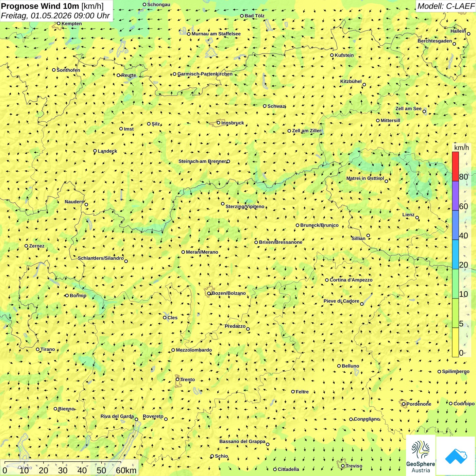The width and height of the screenshot is (476, 476).
Task: Click the Bad Tölz label
Action: click(255, 16)
